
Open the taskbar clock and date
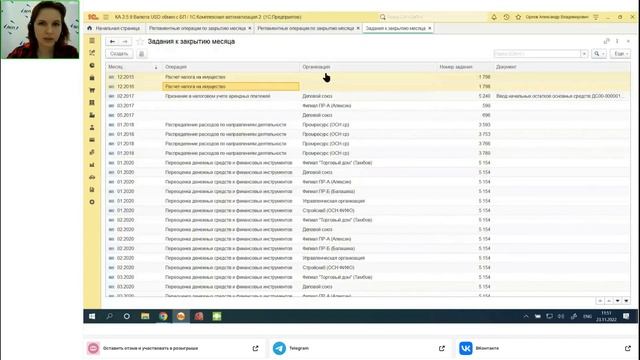[606, 316]
